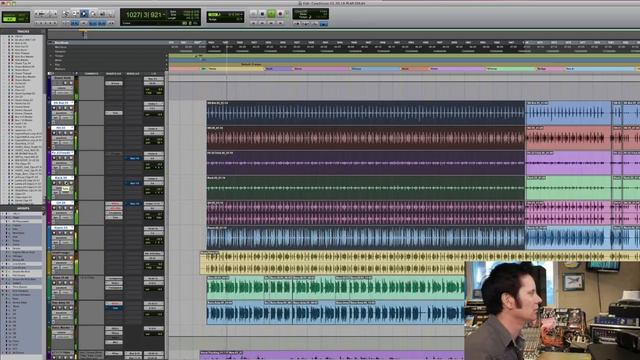Open track view selector on purple clip track
This screenshot has width=640, height=360.
pyautogui.click(x=62, y=163)
